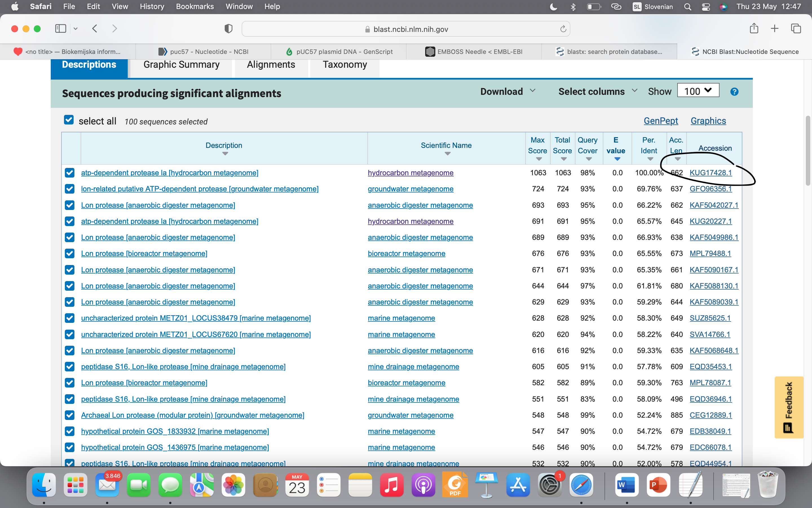Click the privacy shield icon in toolbar
Image resolution: width=812 pixels, height=508 pixels.
click(x=228, y=29)
